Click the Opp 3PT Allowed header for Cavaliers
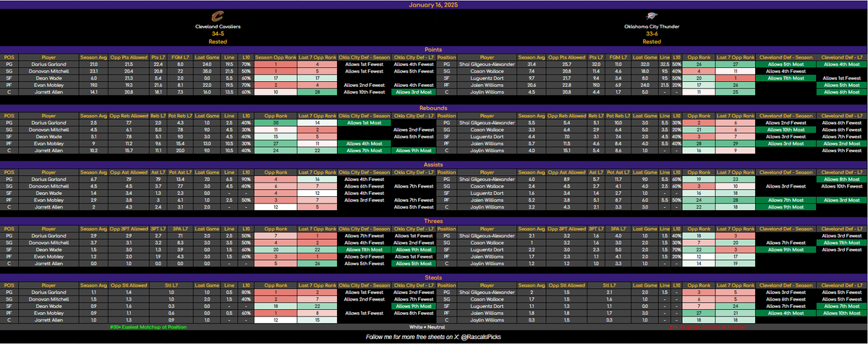Screen dimensions: 868x344 pos(129,230)
